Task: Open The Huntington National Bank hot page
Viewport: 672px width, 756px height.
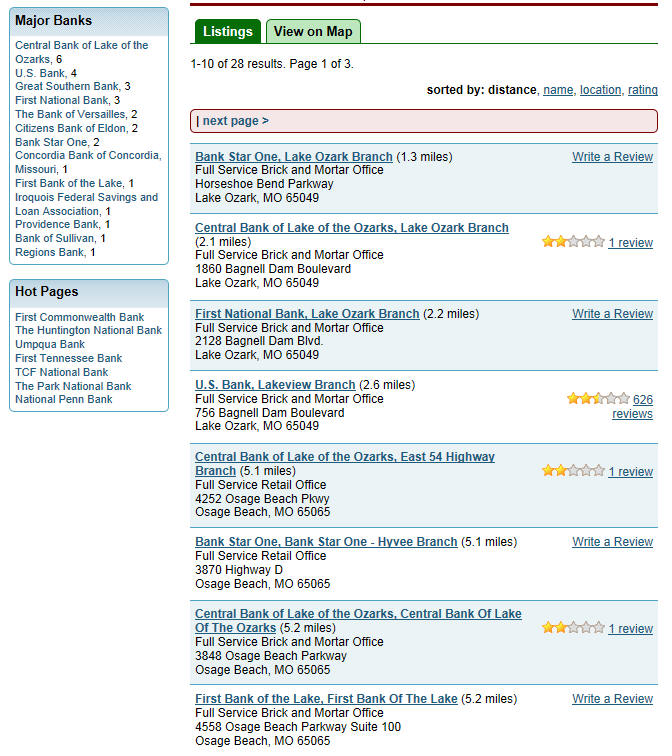Action: tap(88, 331)
